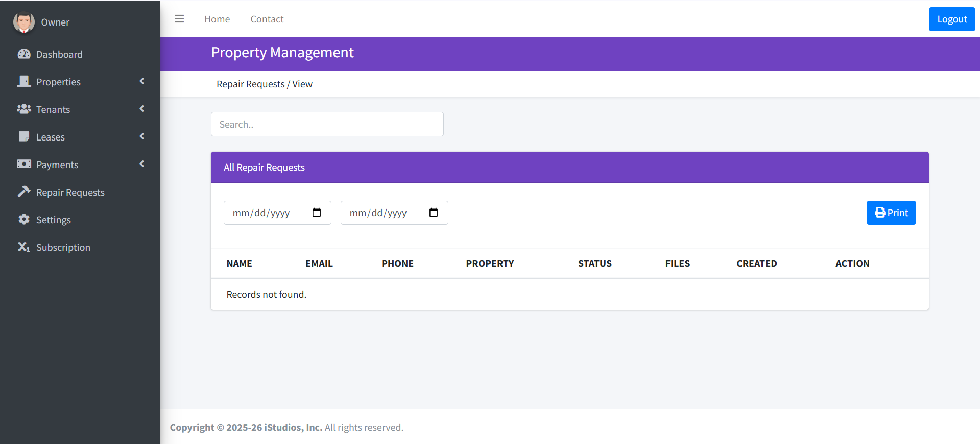
Task: Expand the Tenants submenu arrow
Action: pos(142,109)
